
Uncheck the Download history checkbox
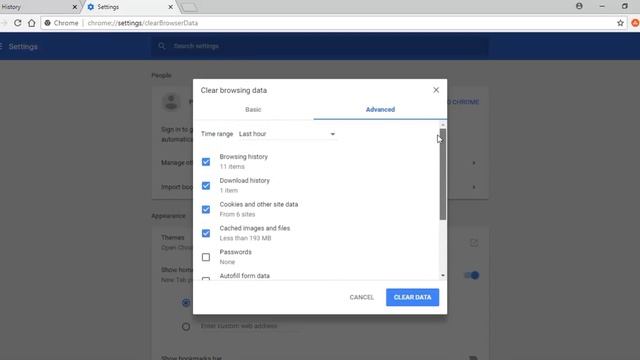206,186
